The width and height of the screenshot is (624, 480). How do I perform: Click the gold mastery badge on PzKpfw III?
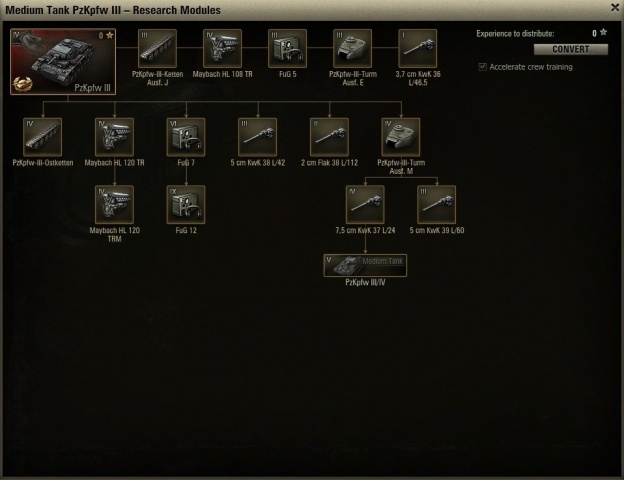(x=22, y=84)
